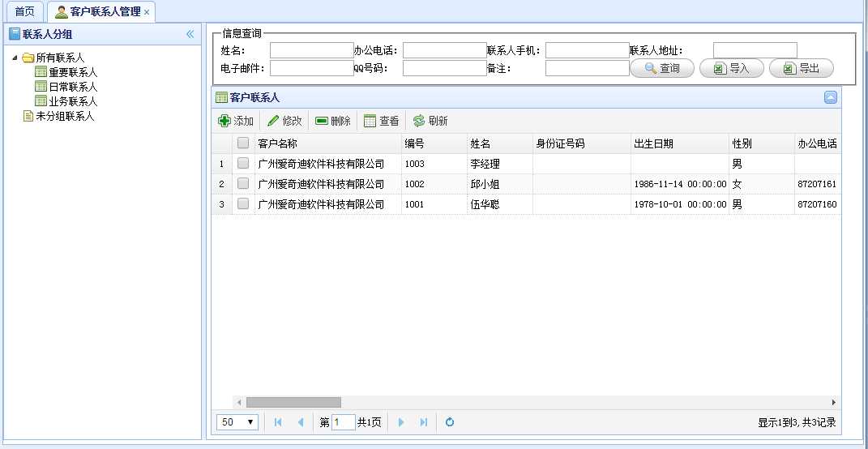Select 日常联系人 in the tree
This screenshot has height=449, width=868.
73,87
